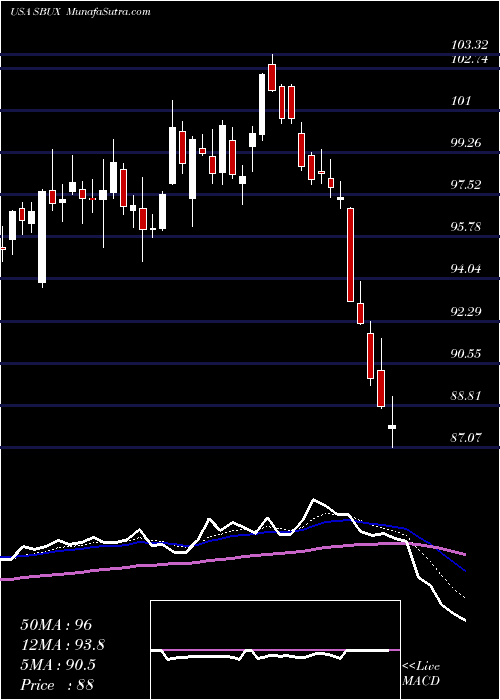Click the 5MA : 90.5 reading
The width and height of the screenshot is (500, 700).
[58, 664]
